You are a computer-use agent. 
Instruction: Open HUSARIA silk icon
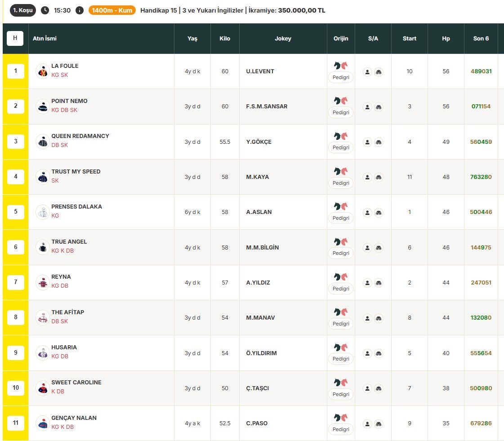(43, 353)
